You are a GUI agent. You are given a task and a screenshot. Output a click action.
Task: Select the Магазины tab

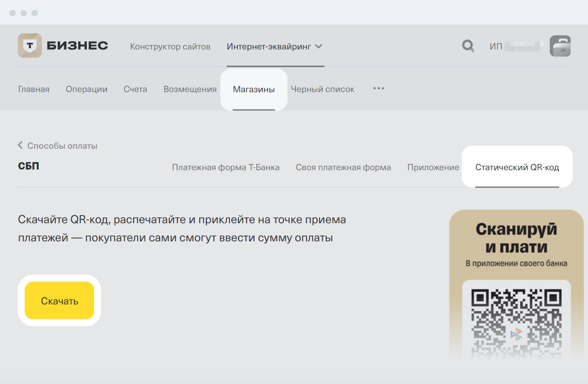tap(254, 89)
